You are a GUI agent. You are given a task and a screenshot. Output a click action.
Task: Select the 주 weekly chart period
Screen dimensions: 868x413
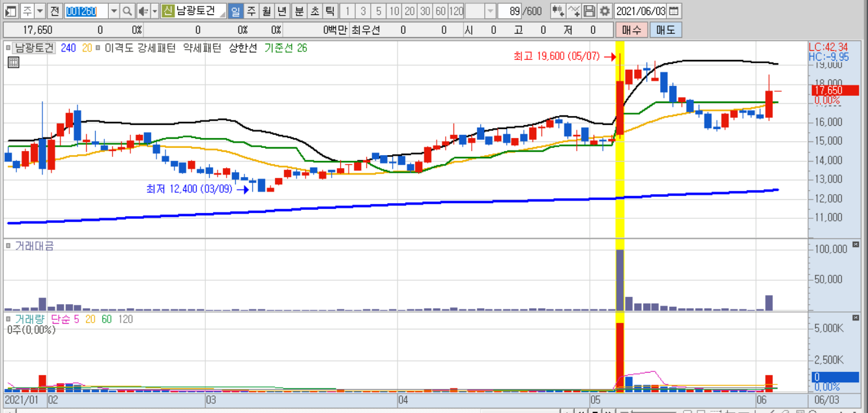click(x=251, y=11)
